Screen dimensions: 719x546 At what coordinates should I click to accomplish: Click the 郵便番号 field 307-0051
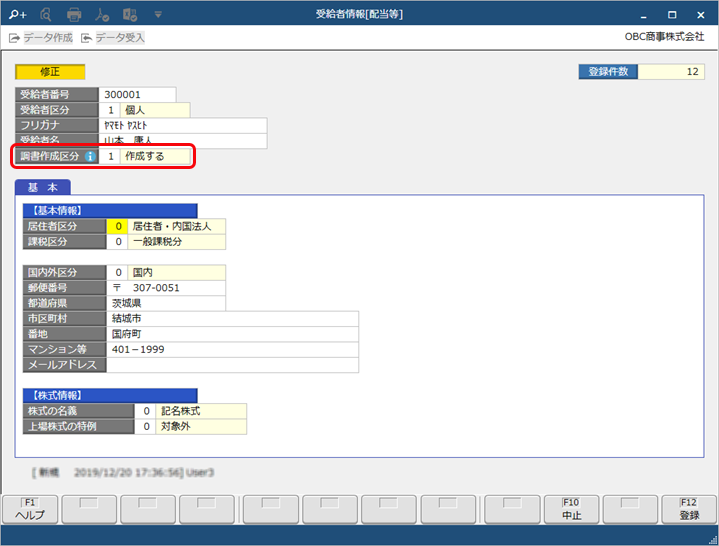pos(166,288)
